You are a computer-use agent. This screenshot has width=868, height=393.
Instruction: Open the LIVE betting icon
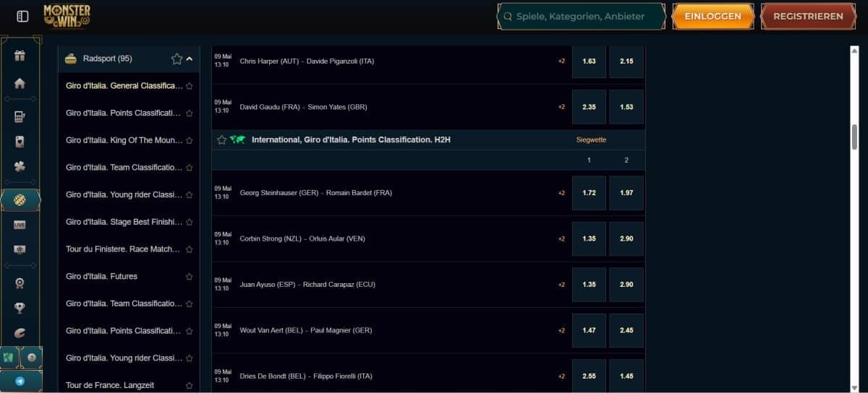tap(20, 225)
